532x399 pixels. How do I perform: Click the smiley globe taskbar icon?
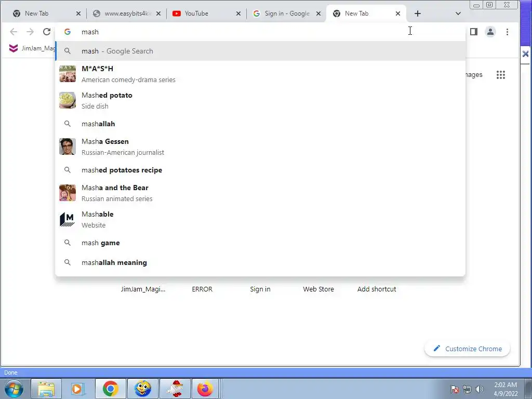click(143, 389)
